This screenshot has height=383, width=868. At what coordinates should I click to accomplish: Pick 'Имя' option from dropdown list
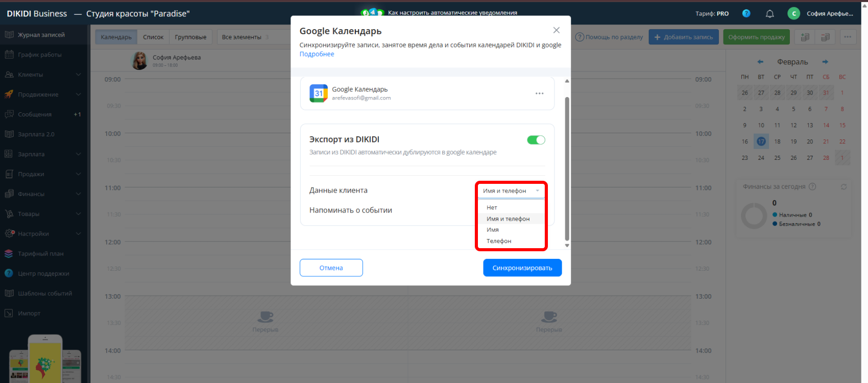point(493,230)
